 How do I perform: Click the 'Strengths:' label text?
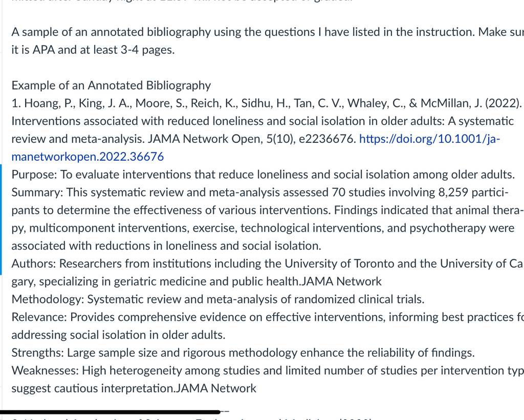coord(37,352)
